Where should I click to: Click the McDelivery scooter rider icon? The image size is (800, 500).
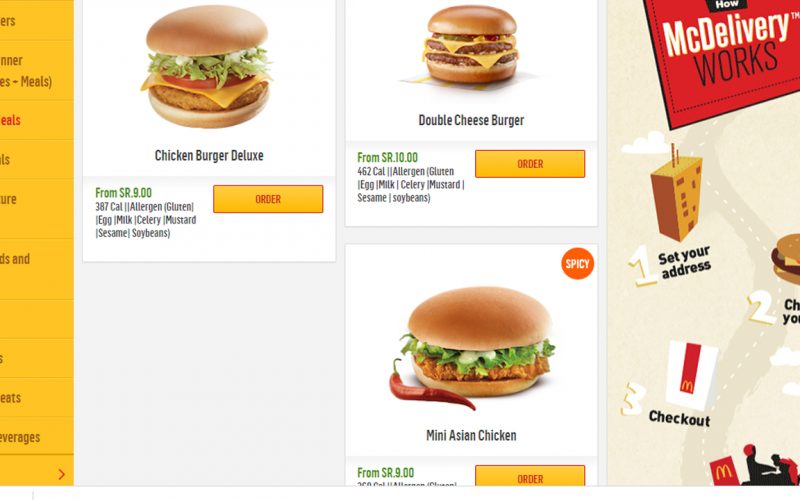755,466
